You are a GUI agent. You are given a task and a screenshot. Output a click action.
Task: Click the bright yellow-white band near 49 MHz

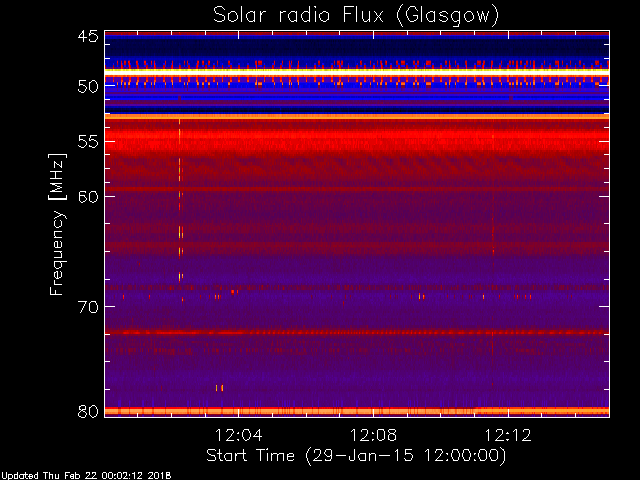[357, 71]
